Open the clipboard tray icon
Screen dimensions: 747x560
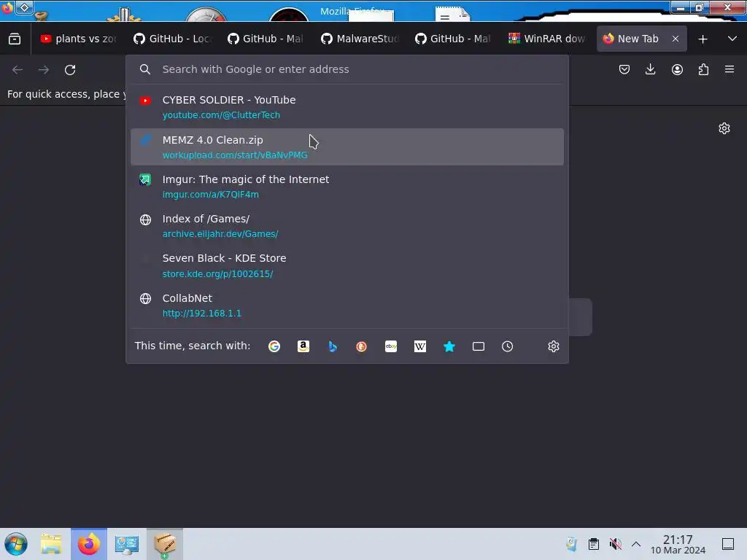(594, 544)
